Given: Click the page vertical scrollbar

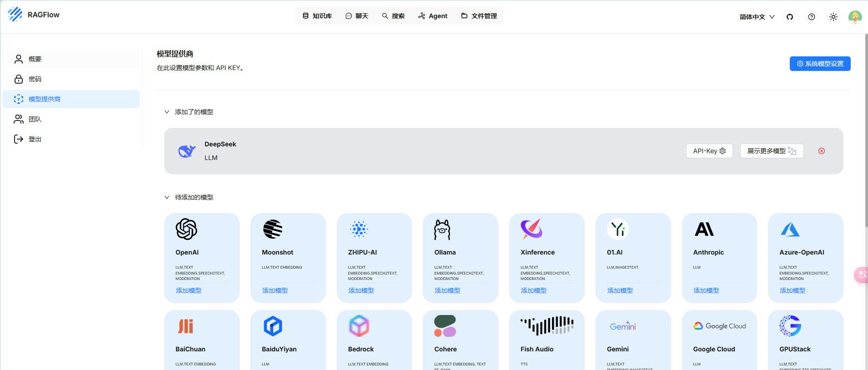Looking at the screenshot, I should [x=866, y=130].
